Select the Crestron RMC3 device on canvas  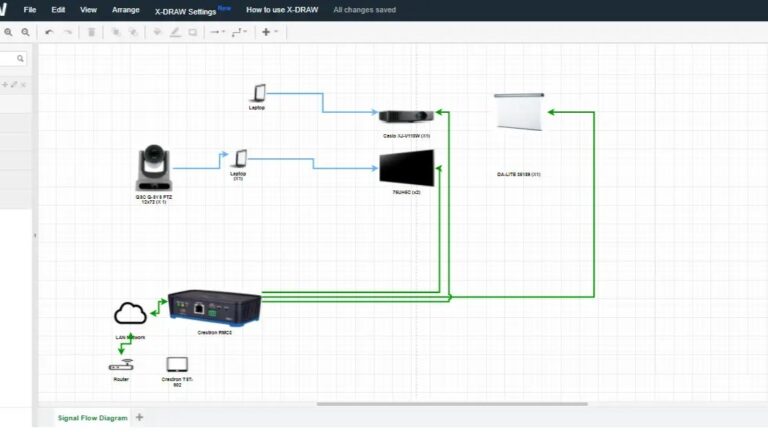(214, 305)
